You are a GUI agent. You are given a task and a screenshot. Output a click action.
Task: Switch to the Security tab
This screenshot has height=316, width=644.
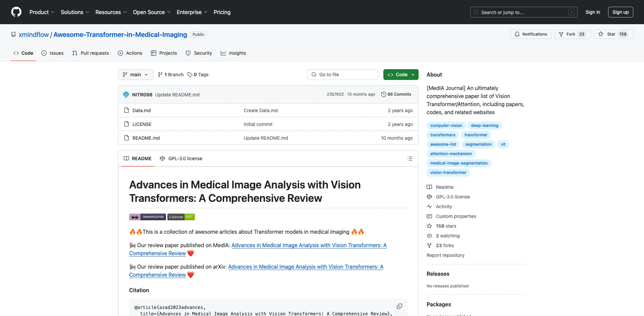coord(199,53)
